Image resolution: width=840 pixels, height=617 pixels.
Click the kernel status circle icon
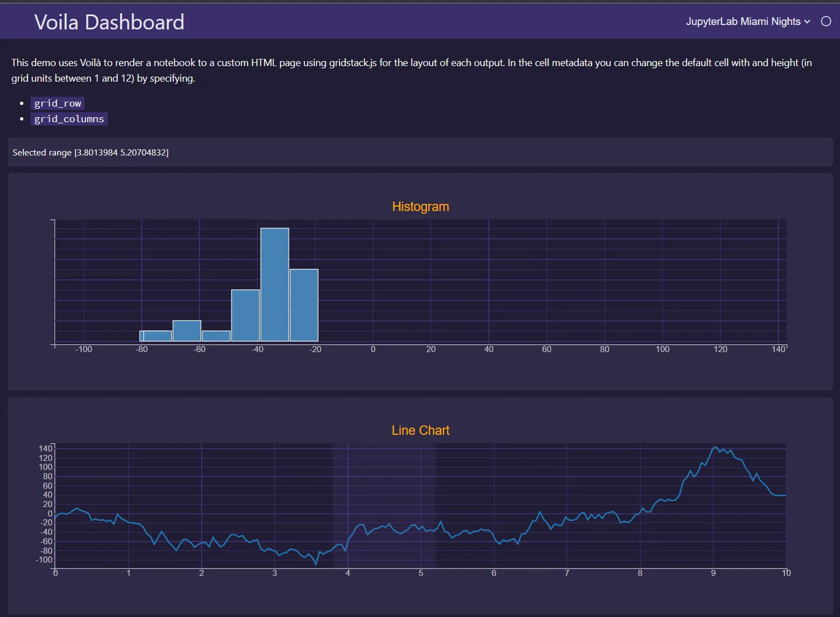[x=826, y=22]
